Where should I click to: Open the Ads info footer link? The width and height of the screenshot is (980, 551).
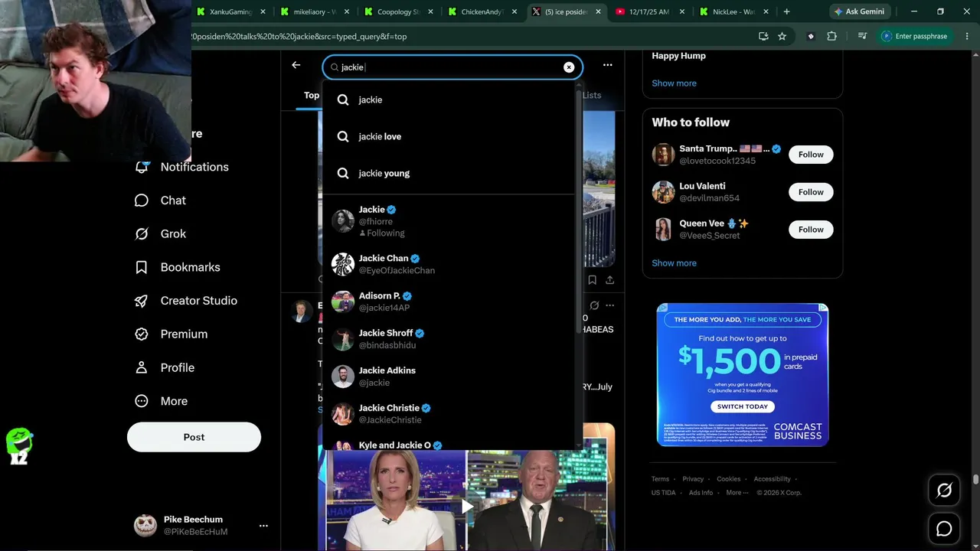pyautogui.click(x=701, y=493)
